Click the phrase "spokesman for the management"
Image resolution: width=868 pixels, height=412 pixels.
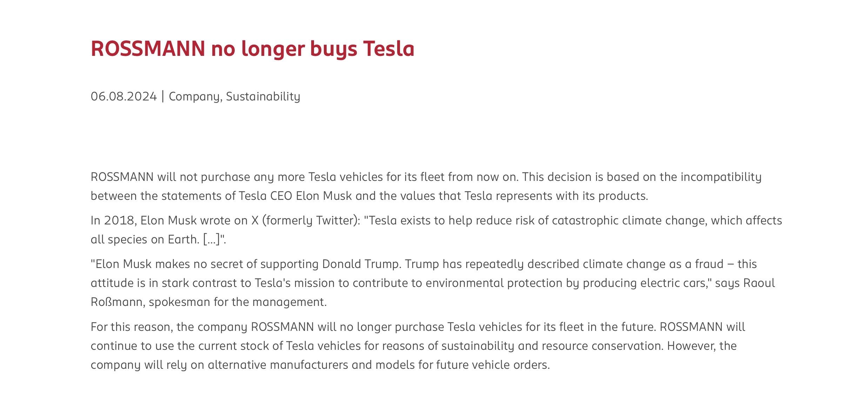point(237,302)
